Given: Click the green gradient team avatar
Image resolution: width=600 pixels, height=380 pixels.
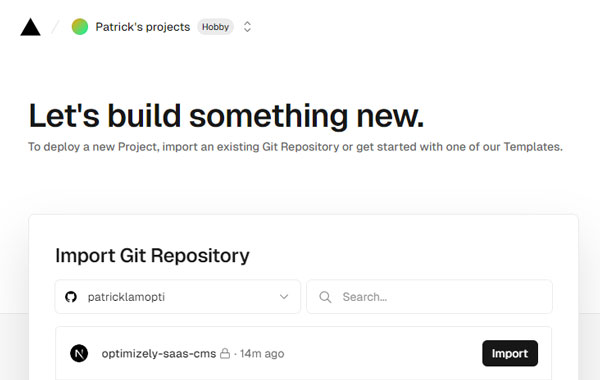Looking at the screenshot, I should [80, 27].
